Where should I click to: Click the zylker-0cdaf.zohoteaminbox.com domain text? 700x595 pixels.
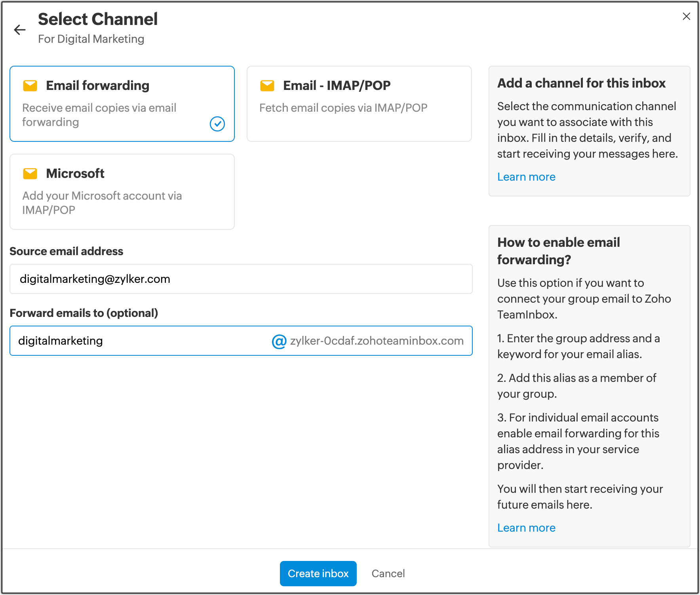tap(377, 341)
